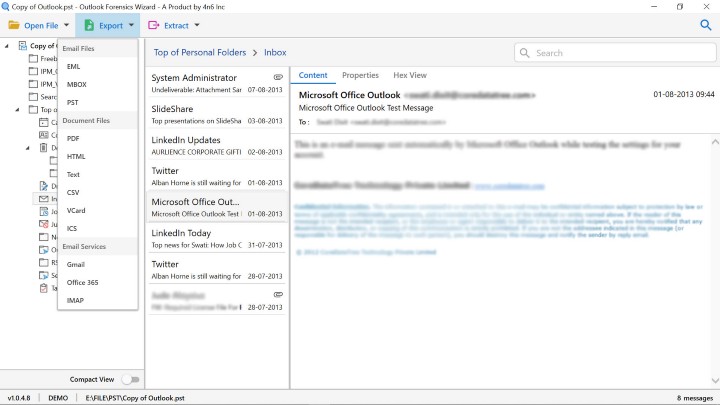Click the 8 messages count in status bar
720x405 pixels.
tap(695, 398)
